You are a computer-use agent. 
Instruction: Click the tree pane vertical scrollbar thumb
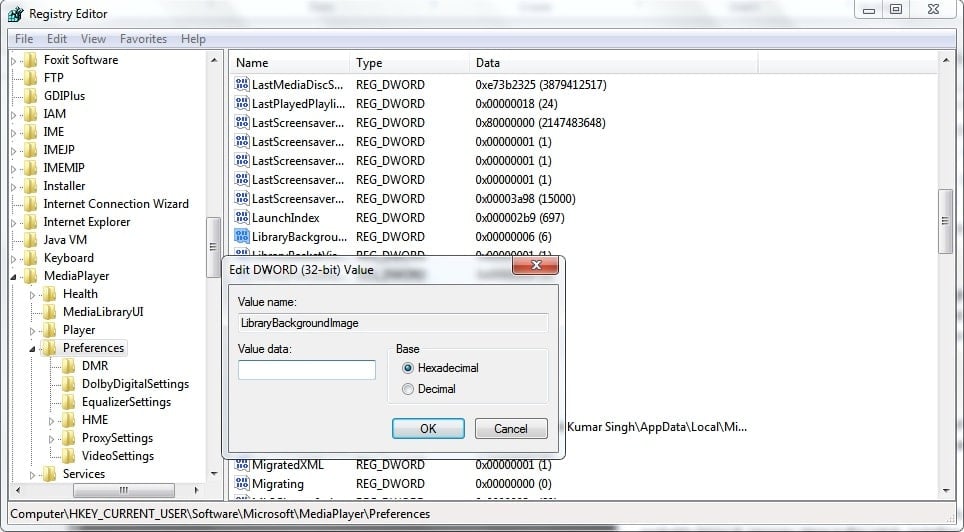tap(213, 247)
